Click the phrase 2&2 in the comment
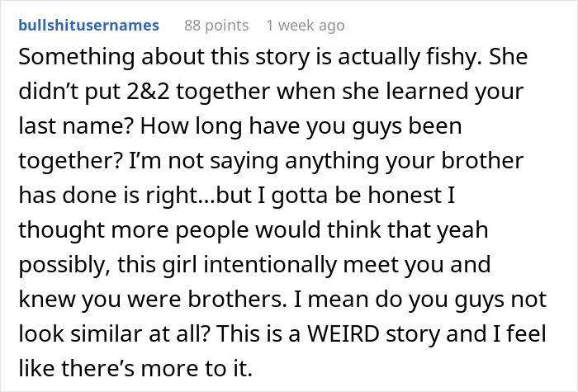The width and height of the screenshot is (578, 392). click(148, 92)
